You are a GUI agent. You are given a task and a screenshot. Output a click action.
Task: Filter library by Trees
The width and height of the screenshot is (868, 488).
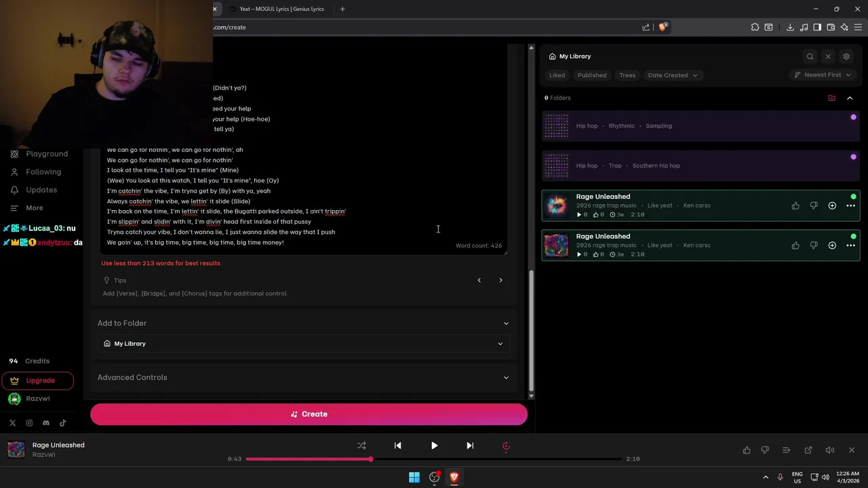pyautogui.click(x=627, y=75)
